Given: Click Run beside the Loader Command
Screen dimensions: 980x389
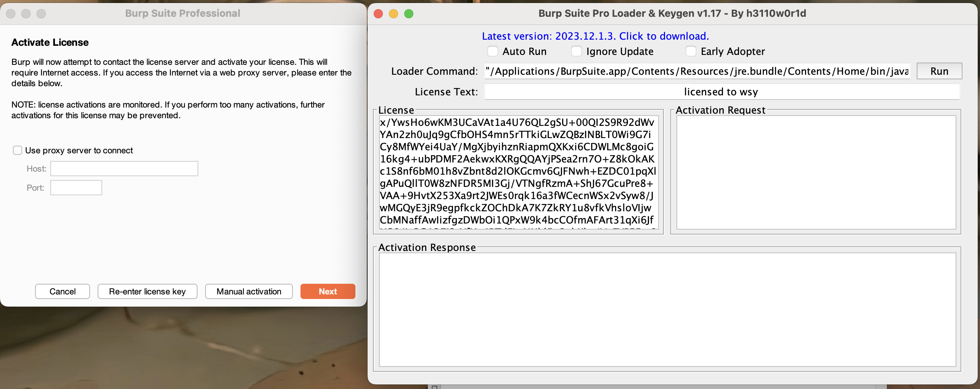Looking at the screenshot, I should 939,71.
